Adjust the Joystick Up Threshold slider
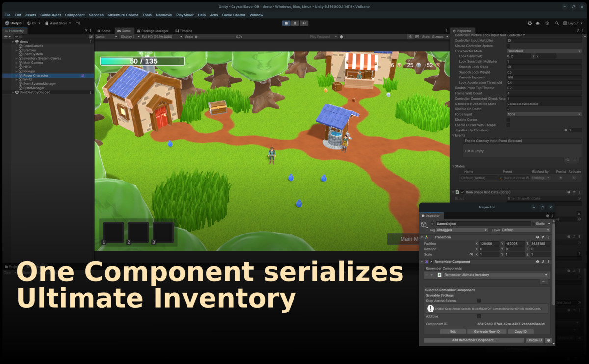The image size is (589, 364). (537, 130)
